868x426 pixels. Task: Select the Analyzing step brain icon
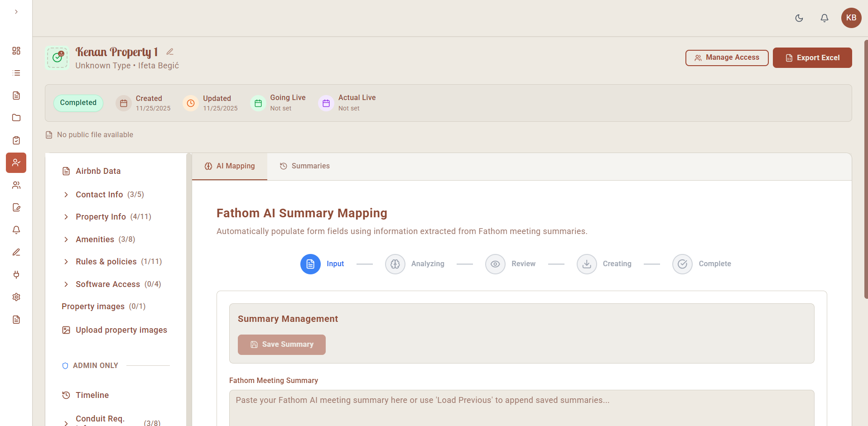pyautogui.click(x=395, y=264)
